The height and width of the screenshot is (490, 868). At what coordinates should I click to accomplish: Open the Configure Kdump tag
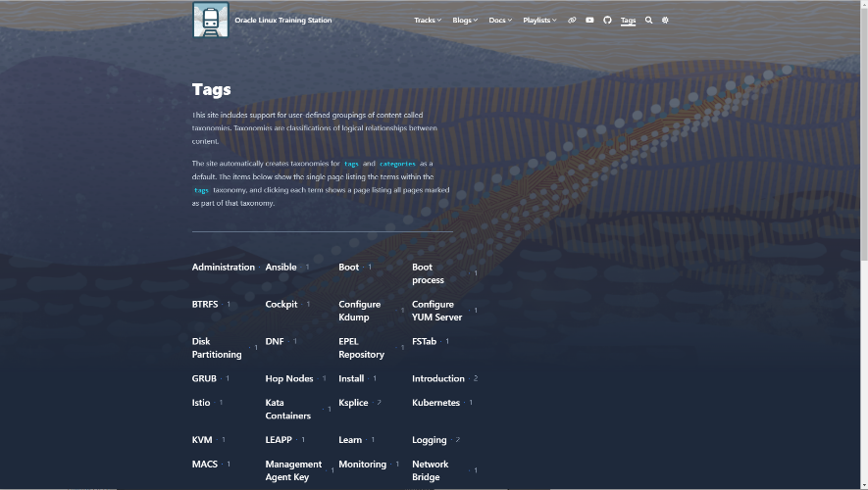pos(359,311)
